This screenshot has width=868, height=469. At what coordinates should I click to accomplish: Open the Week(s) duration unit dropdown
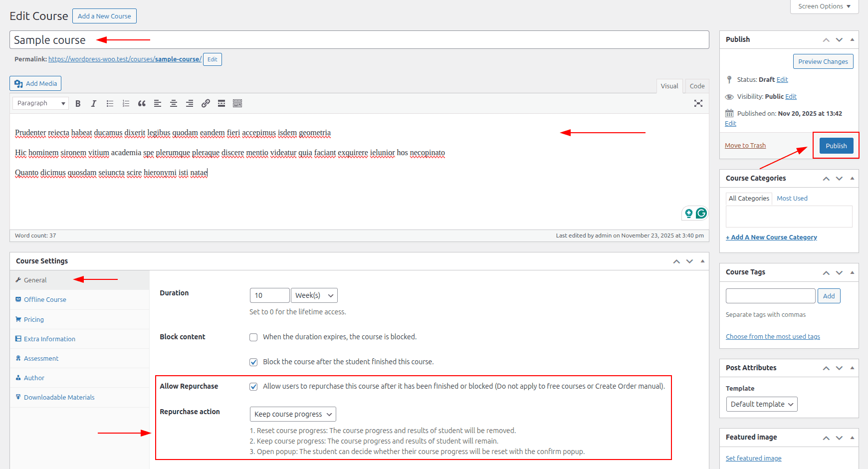point(314,295)
